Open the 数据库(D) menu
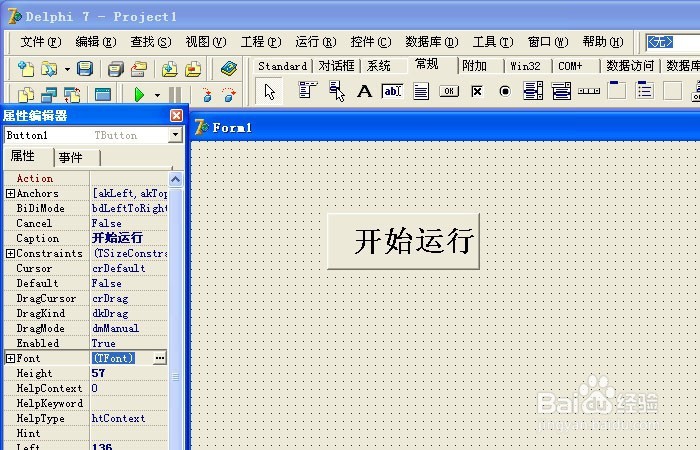The height and width of the screenshot is (450, 700). pyautogui.click(x=432, y=42)
